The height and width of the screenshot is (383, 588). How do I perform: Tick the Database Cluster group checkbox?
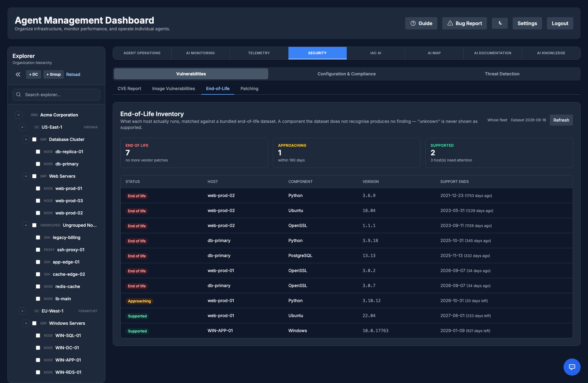point(34,139)
